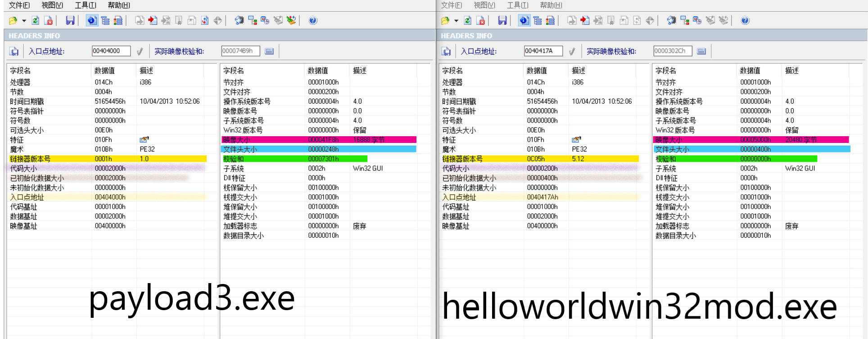The height and width of the screenshot is (339, 868).
Task: Click 字段名 column header in payload3.exe left table
Action: point(49,71)
